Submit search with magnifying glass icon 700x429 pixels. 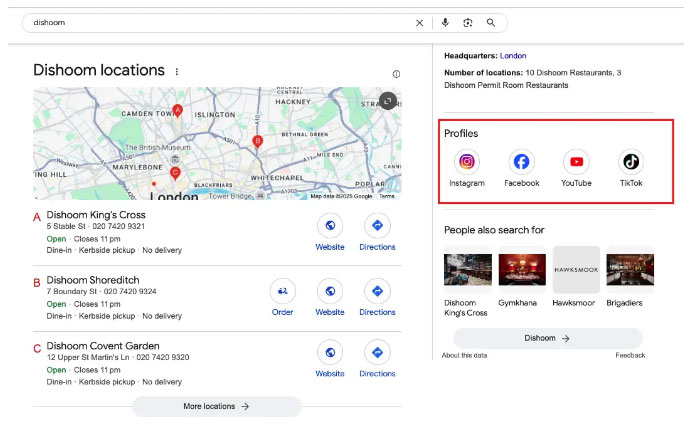click(x=491, y=23)
